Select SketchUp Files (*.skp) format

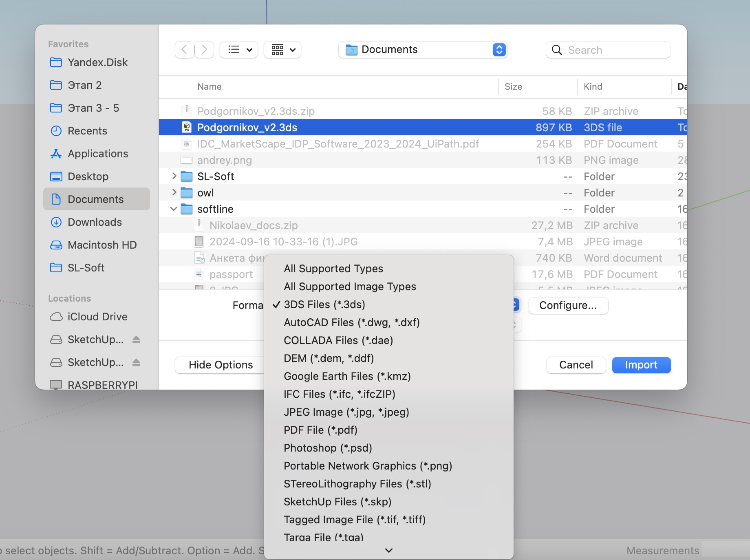pos(337,502)
